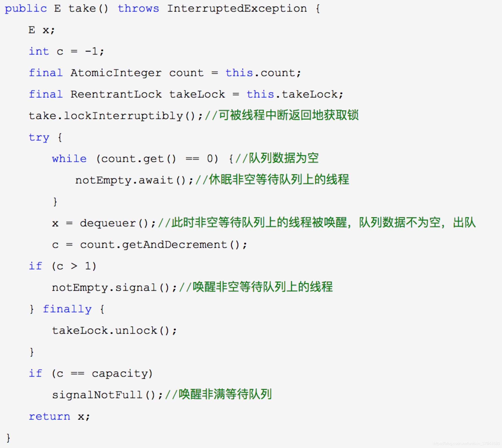Click the 'try' keyword
Viewport: 502px width, 448px height.
point(39,137)
